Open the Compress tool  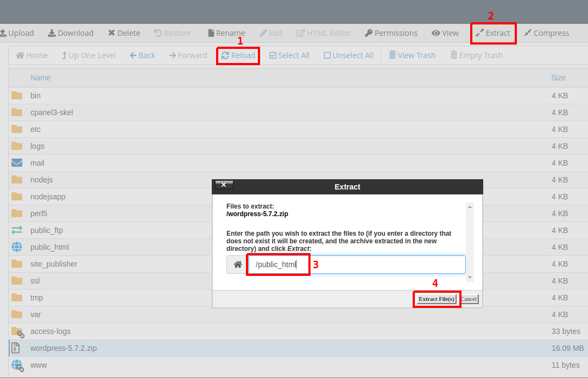[x=546, y=33]
